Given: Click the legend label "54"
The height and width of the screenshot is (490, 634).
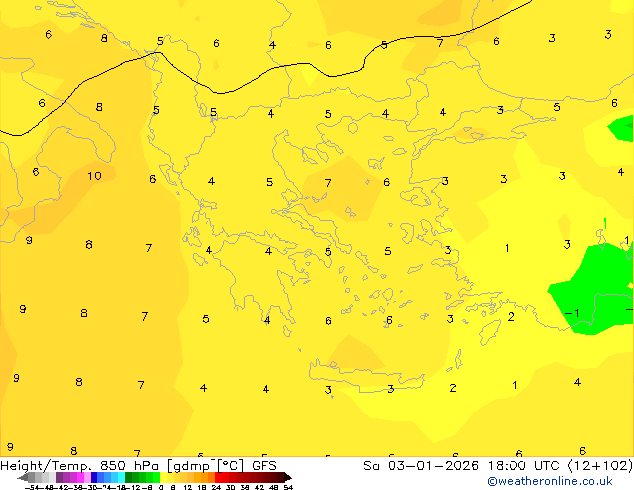Looking at the screenshot, I should 288,487.
